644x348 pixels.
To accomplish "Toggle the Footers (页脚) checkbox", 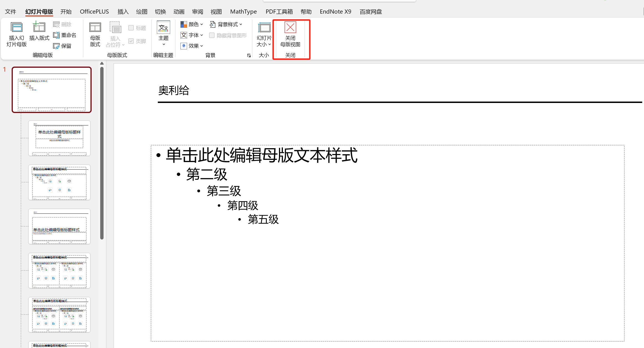I will point(131,41).
